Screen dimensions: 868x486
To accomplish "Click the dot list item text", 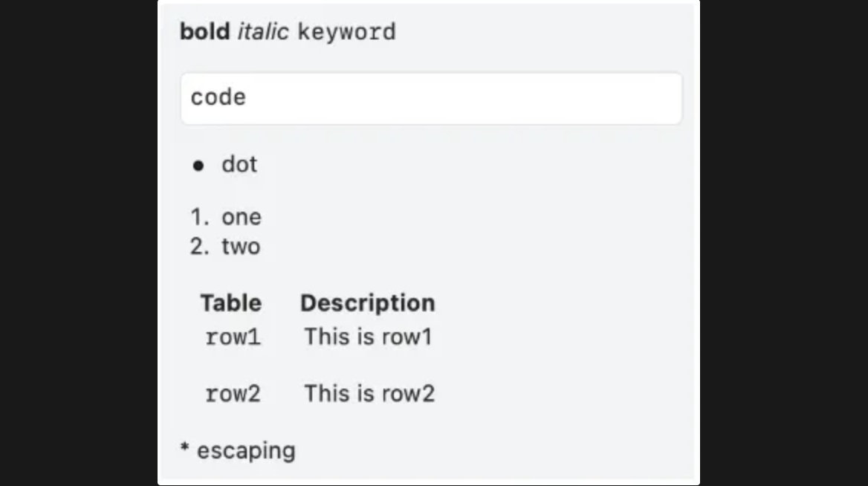I will pyautogui.click(x=239, y=164).
